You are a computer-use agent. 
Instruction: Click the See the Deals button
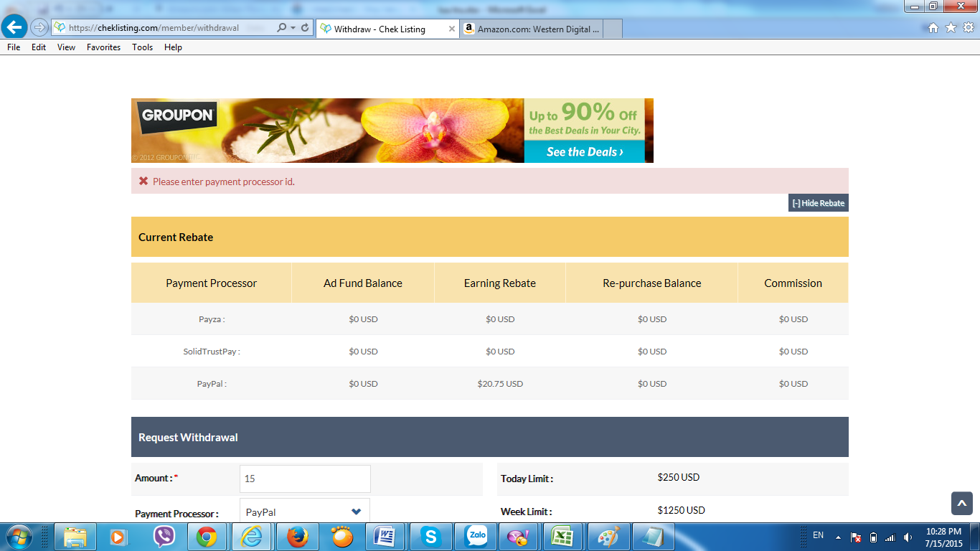[x=585, y=151]
